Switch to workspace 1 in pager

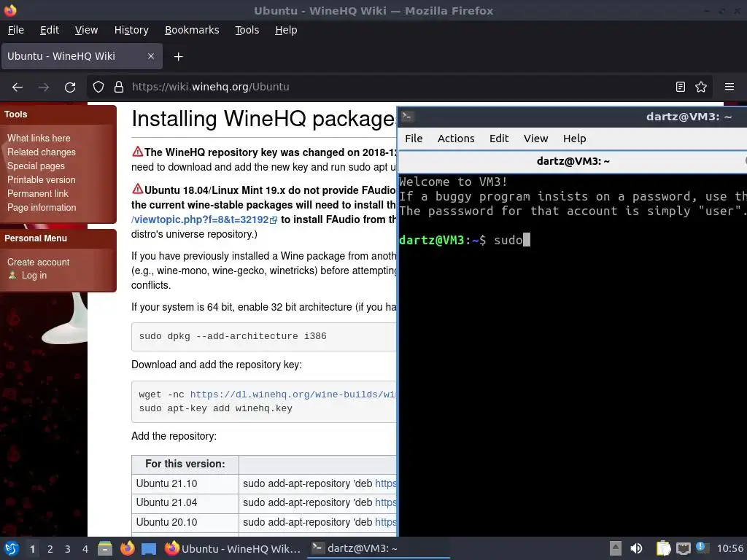point(32,549)
